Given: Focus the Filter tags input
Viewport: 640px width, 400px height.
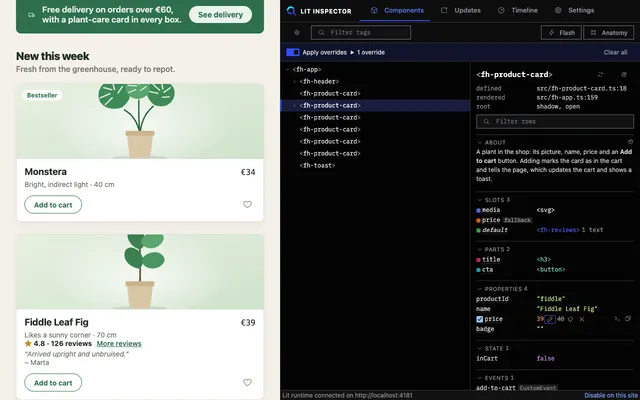Looking at the screenshot, I should click(361, 33).
